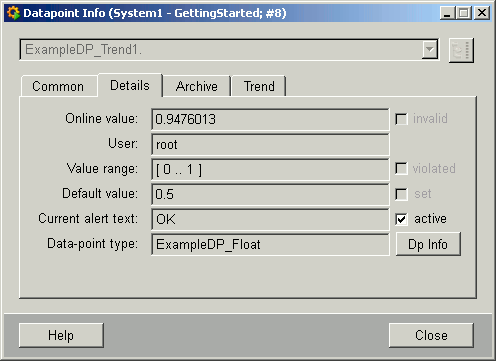Toggle the set checkbox

click(x=401, y=194)
